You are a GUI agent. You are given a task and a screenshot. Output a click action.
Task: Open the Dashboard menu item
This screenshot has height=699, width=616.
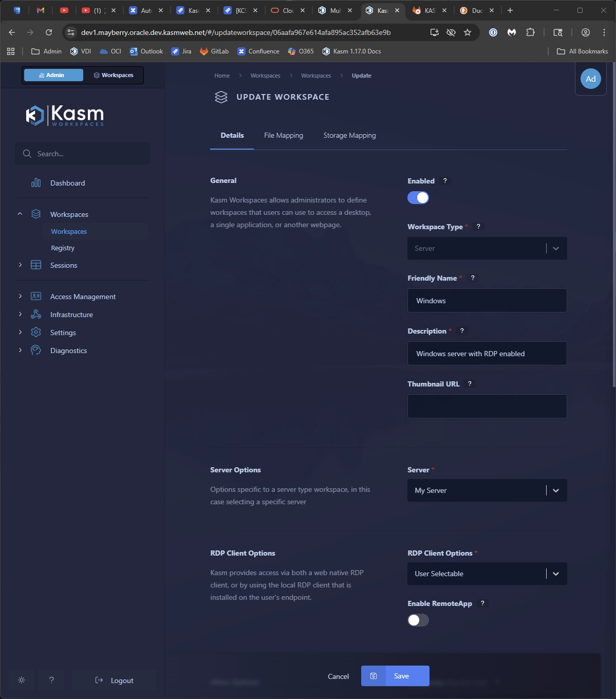pos(67,183)
